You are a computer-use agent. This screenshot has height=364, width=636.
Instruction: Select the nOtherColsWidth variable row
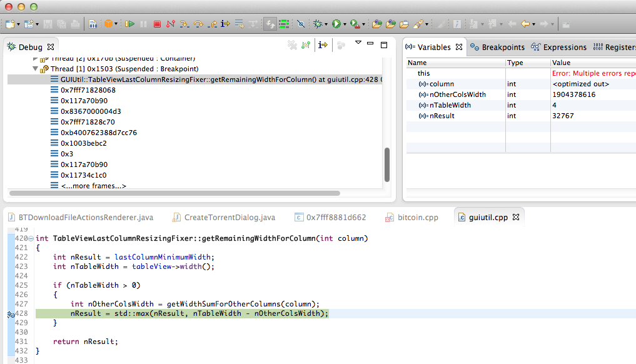[521, 94]
